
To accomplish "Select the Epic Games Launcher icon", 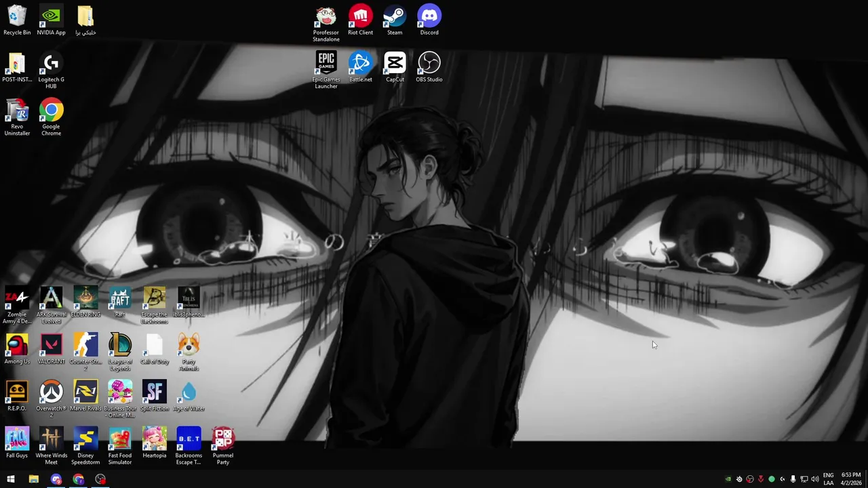I will point(326,70).
